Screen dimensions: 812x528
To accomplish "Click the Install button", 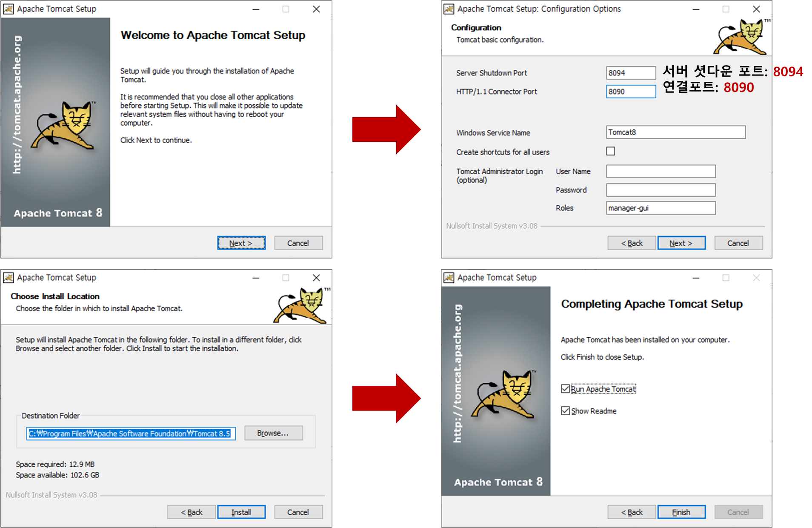I will pyautogui.click(x=241, y=512).
